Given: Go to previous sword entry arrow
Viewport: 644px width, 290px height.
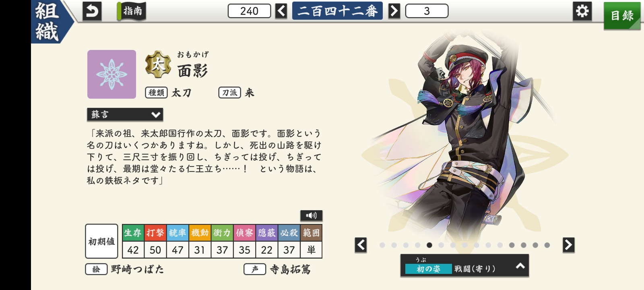Looking at the screenshot, I should 281,11.
